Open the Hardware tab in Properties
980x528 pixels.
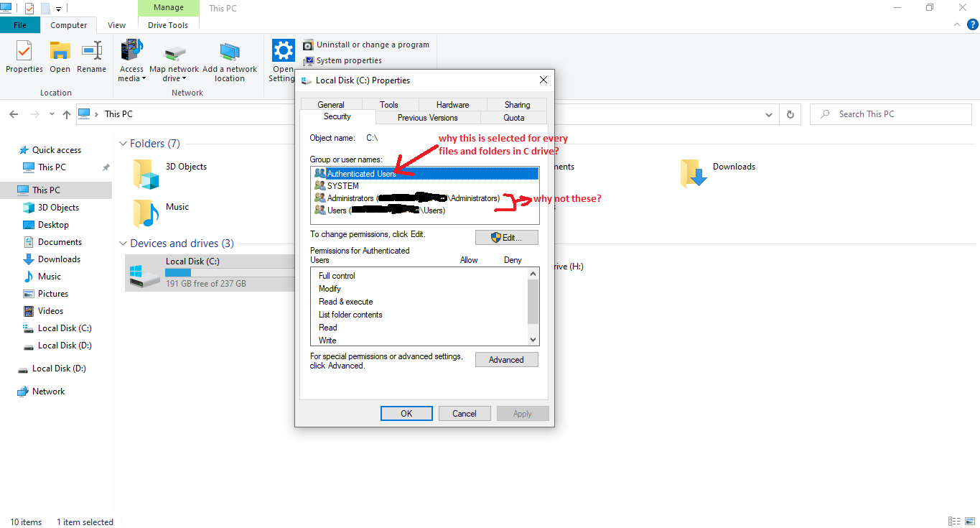click(452, 104)
